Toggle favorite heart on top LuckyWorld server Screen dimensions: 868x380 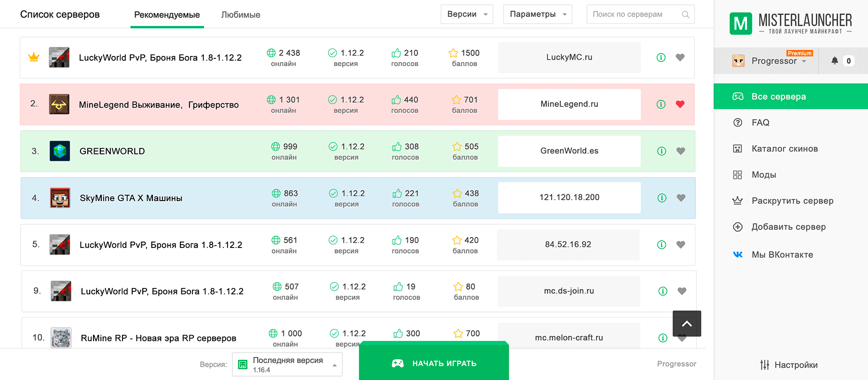(x=680, y=57)
